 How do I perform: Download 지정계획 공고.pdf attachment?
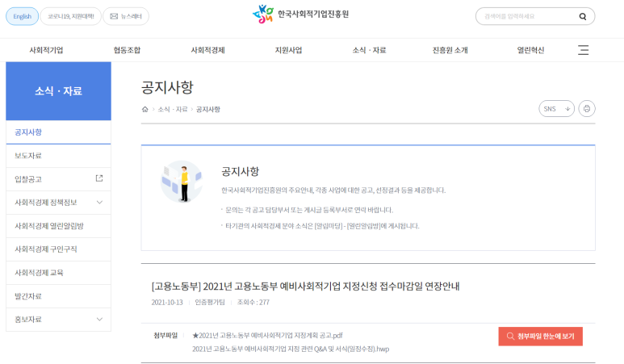click(267, 336)
